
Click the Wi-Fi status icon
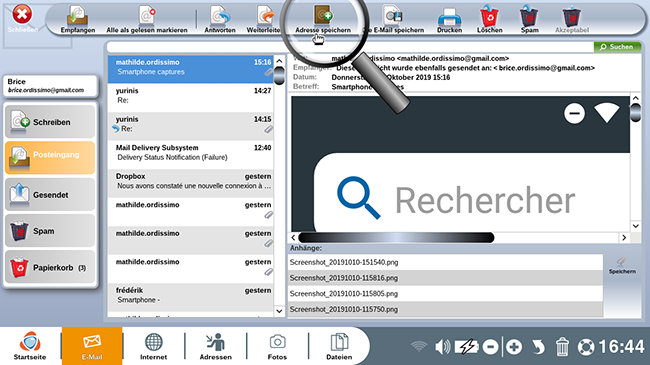(x=419, y=346)
